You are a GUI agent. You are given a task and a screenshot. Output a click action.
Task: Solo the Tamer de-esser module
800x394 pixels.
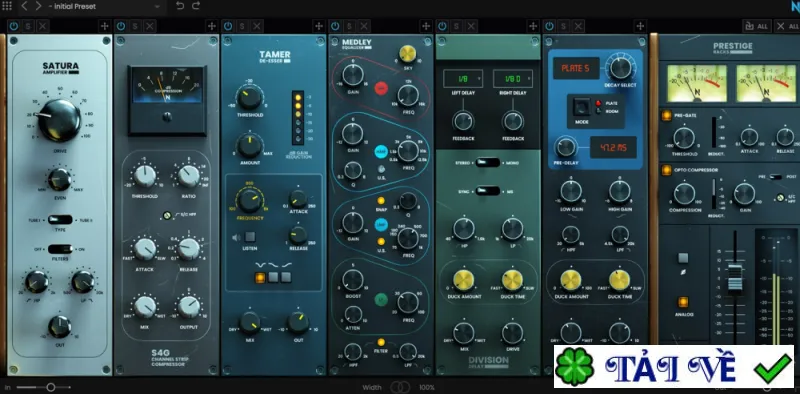(242, 26)
